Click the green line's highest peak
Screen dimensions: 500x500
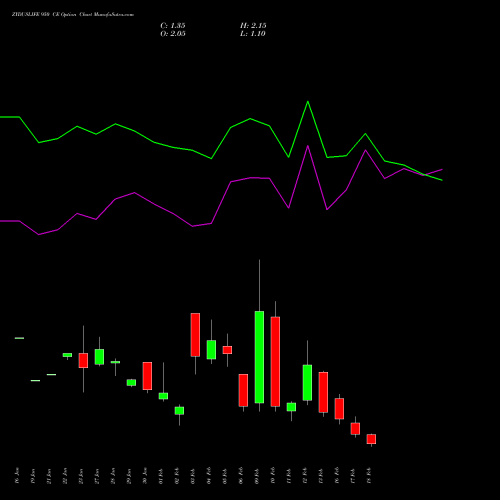point(308,101)
